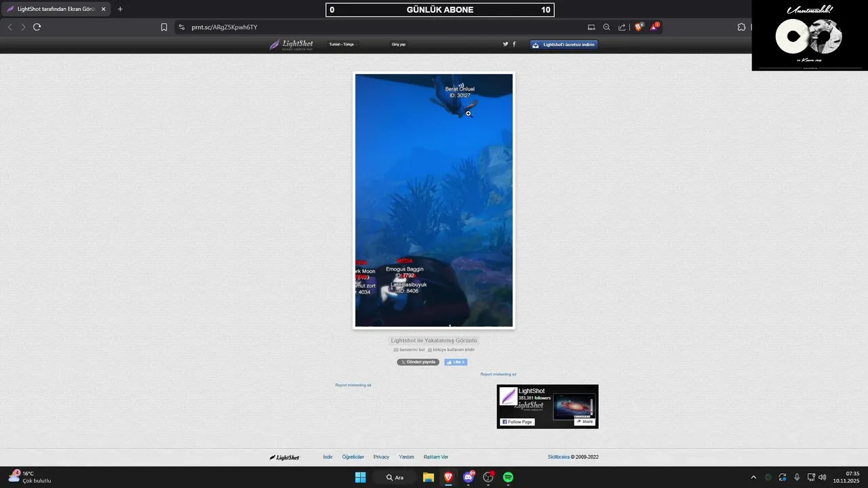
Task: Go back in browser history
Action: tap(9, 27)
